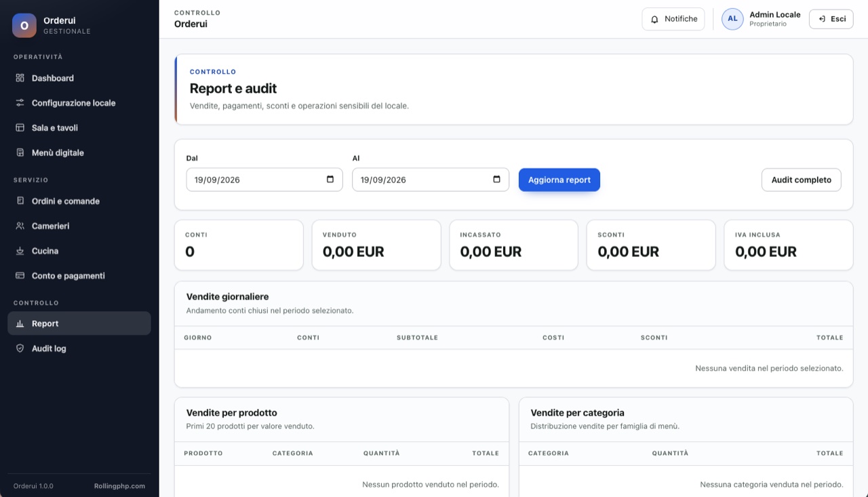The height and width of the screenshot is (497, 868).
Task: Click the bell icon in Notifiche
Action: 654,19
